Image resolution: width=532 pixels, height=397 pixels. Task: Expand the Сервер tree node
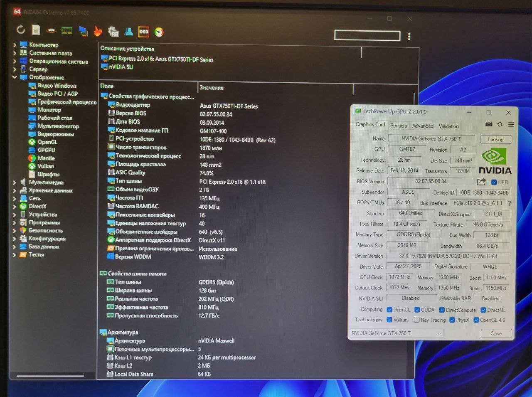15,69
